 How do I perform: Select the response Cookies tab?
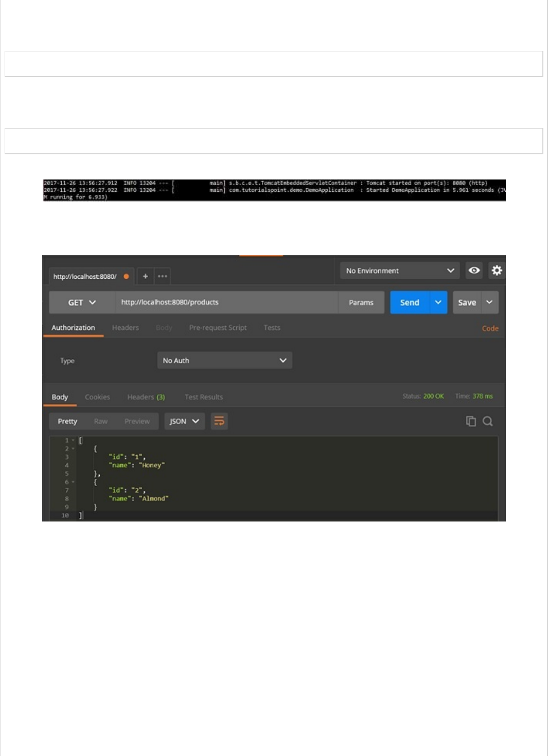click(x=97, y=397)
